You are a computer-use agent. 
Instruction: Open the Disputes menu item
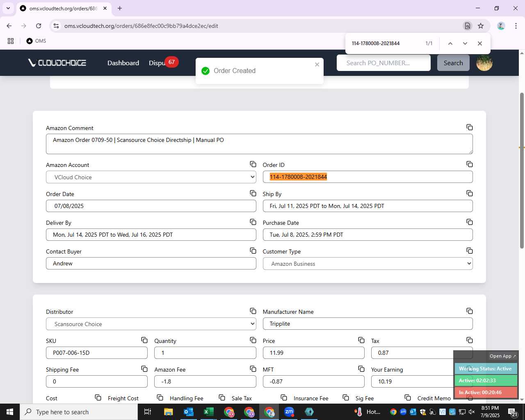click(157, 63)
